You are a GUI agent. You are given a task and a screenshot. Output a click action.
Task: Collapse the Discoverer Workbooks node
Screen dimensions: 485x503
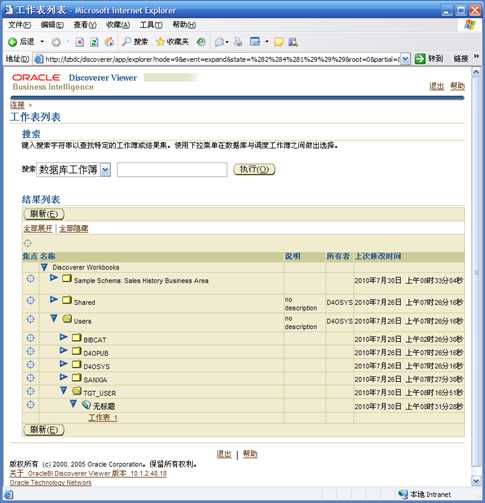coord(44,267)
